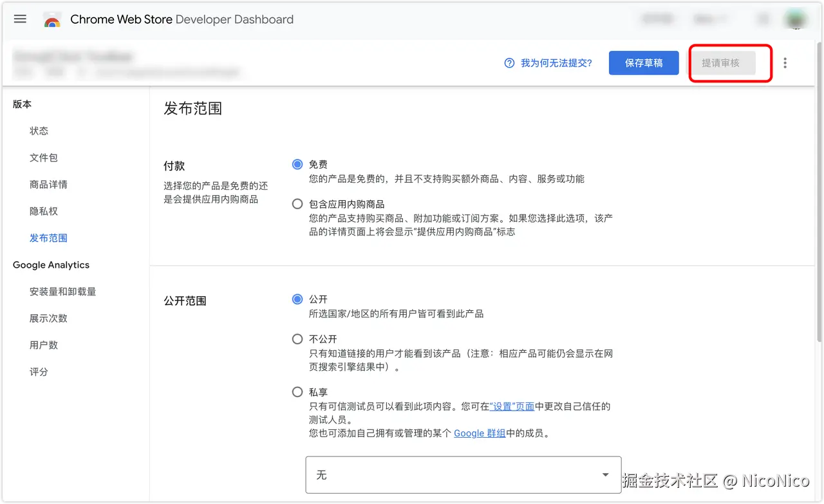Choose 包含应用内购商品 option
This screenshot has width=824, height=504.
coord(297,203)
